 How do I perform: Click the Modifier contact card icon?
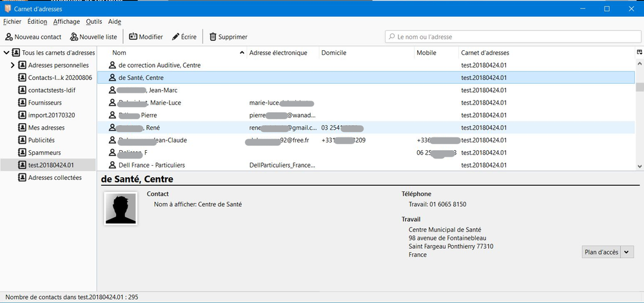133,37
